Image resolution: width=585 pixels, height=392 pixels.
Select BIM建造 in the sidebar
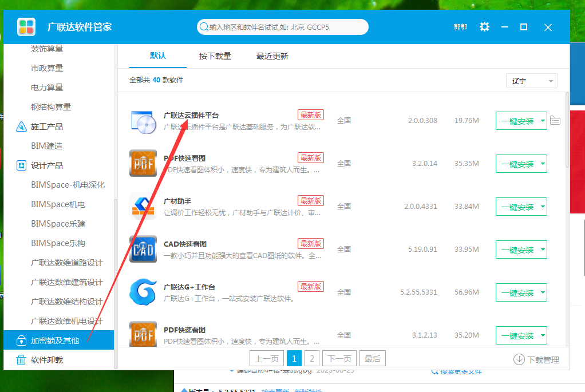point(46,146)
